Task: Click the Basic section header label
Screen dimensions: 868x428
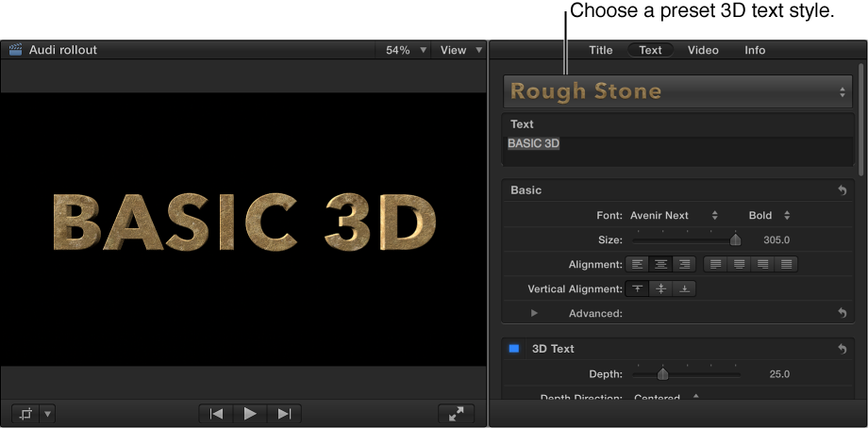Action: (x=526, y=190)
